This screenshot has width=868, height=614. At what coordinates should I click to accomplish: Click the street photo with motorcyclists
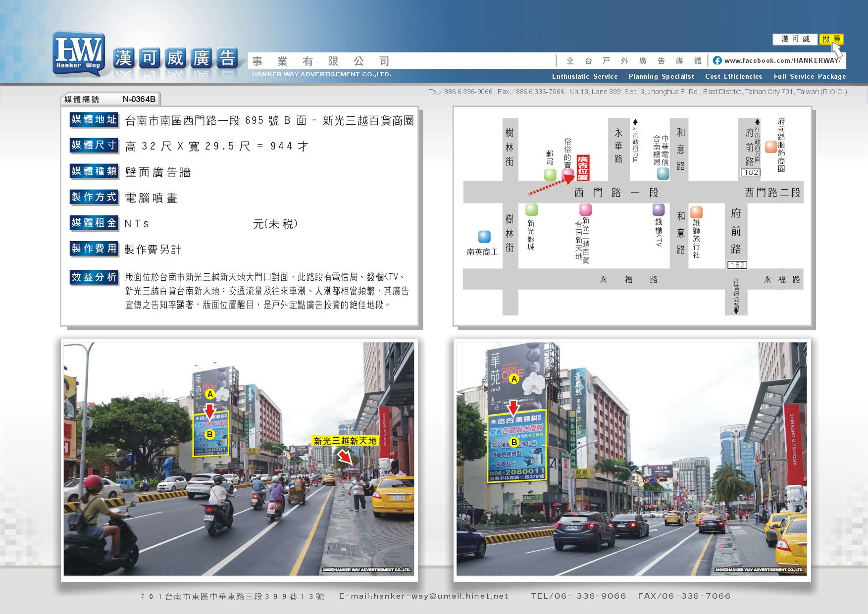239,460
